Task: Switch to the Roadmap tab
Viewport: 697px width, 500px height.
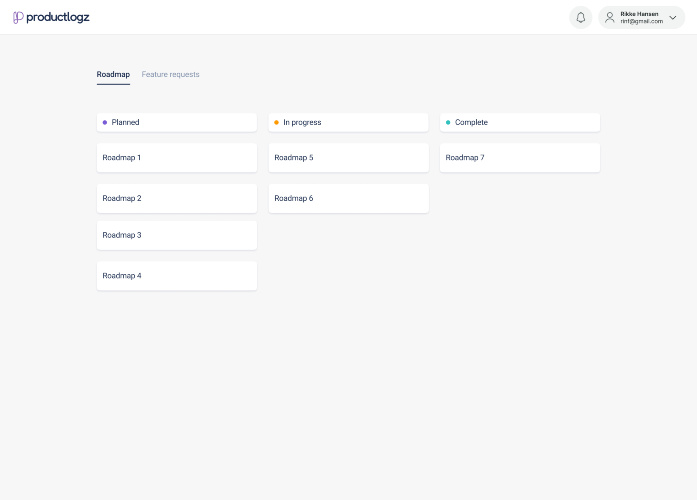Action: (113, 74)
